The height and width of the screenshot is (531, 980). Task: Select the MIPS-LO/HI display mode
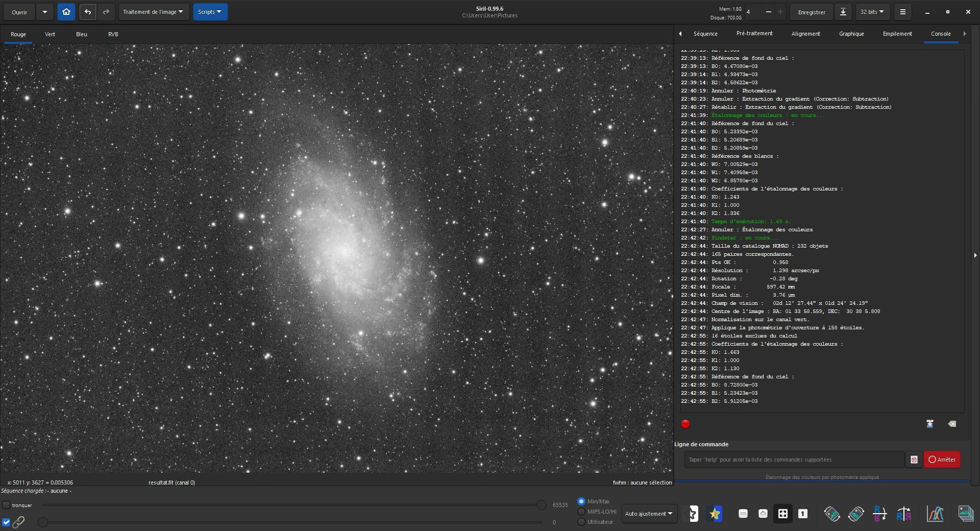coord(581,512)
